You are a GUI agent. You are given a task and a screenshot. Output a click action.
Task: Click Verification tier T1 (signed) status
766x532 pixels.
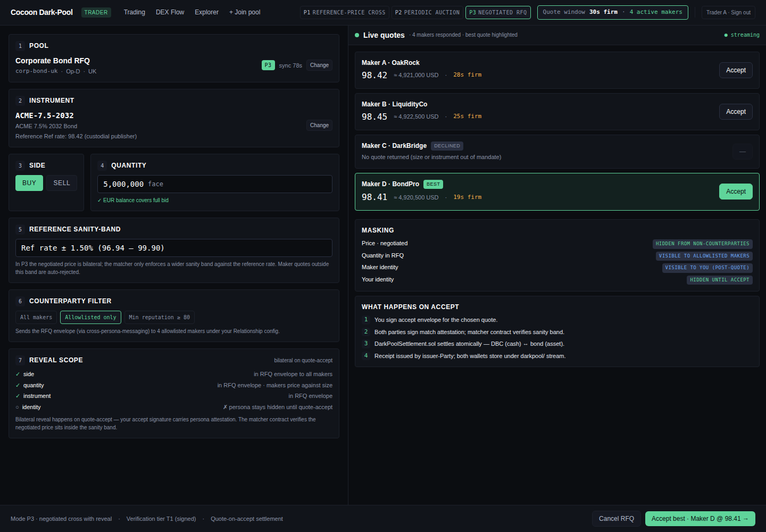click(161, 519)
